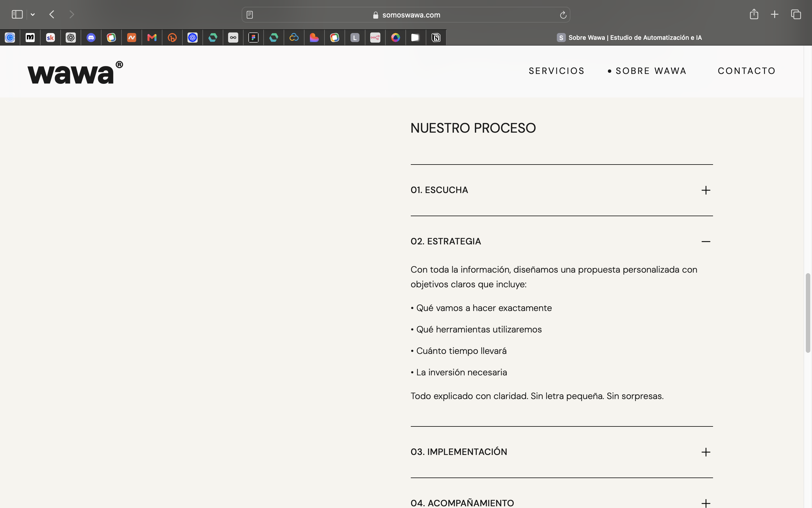The height and width of the screenshot is (508, 812).
Task: Switch to the Discord pinned tab
Action: tap(91, 38)
